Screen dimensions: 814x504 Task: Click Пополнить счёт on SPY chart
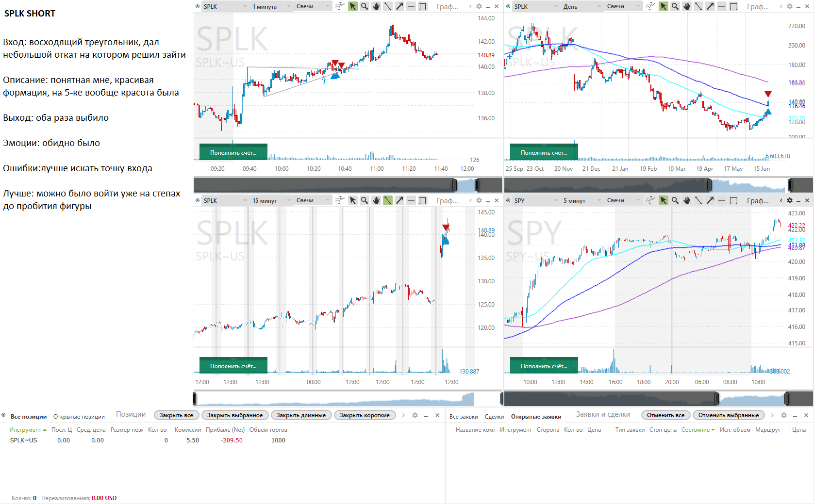click(x=544, y=366)
